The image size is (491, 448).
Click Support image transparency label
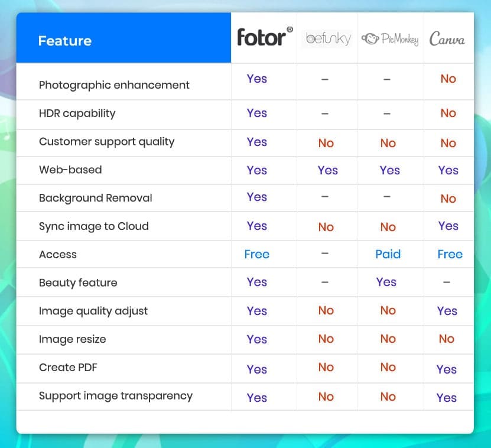coord(115,396)
